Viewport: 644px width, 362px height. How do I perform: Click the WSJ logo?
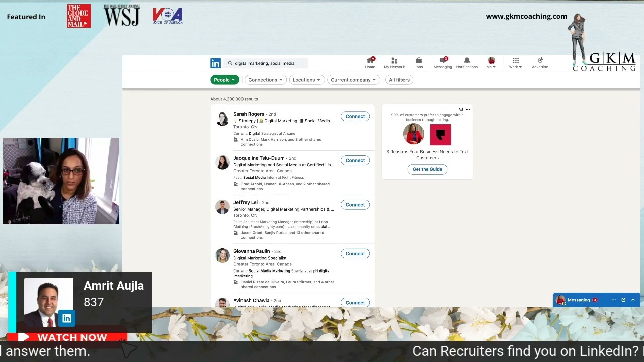tap(121, 16)
